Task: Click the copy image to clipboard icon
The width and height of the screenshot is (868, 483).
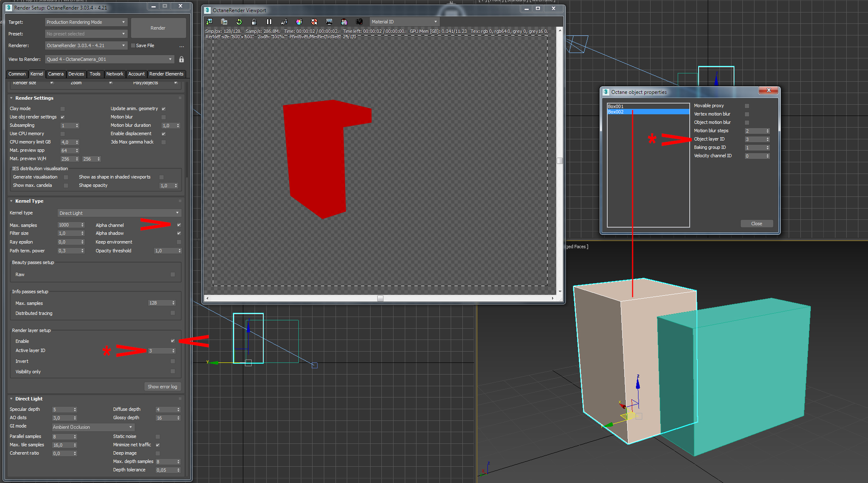Action: [224, 22]
